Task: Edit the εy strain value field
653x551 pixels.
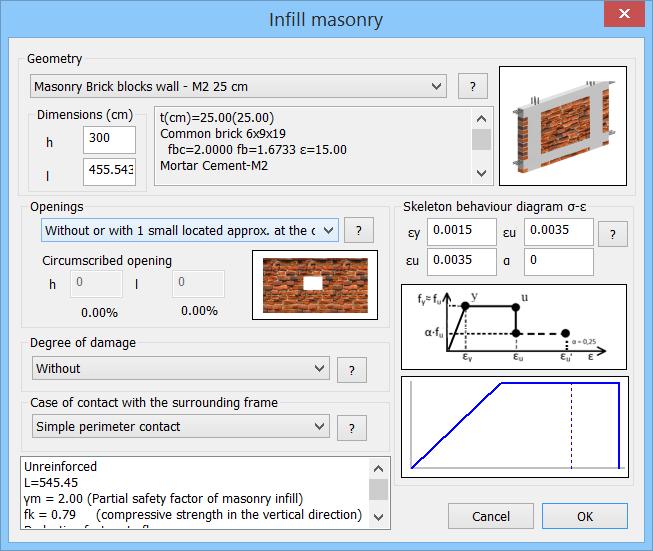Action: tap(461, 231)
